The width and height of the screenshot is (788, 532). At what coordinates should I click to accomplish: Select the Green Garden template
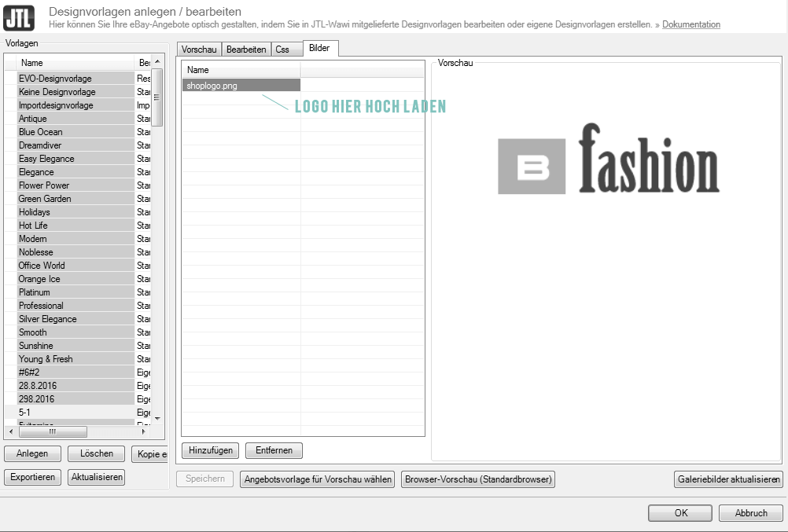75,199
